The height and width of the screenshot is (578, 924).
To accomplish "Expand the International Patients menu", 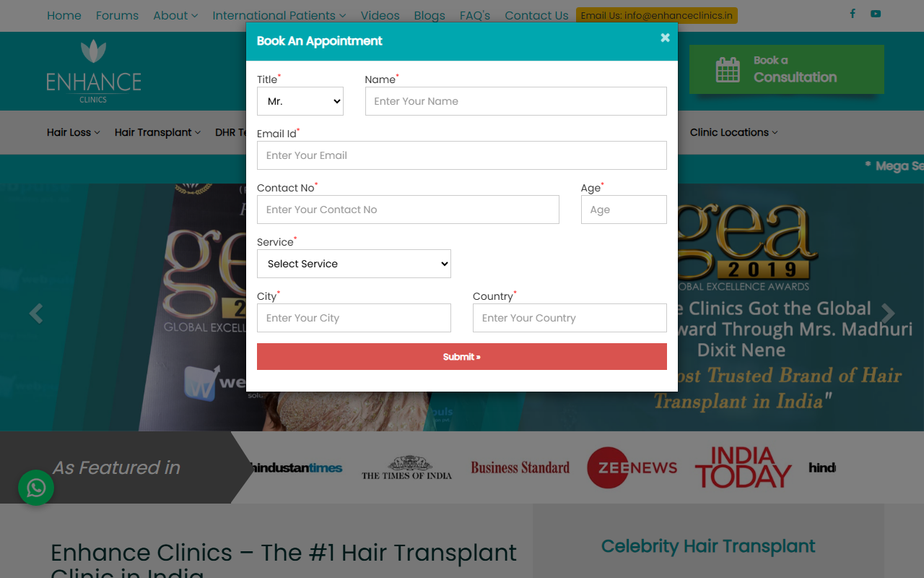I will [x=279, y=15].
